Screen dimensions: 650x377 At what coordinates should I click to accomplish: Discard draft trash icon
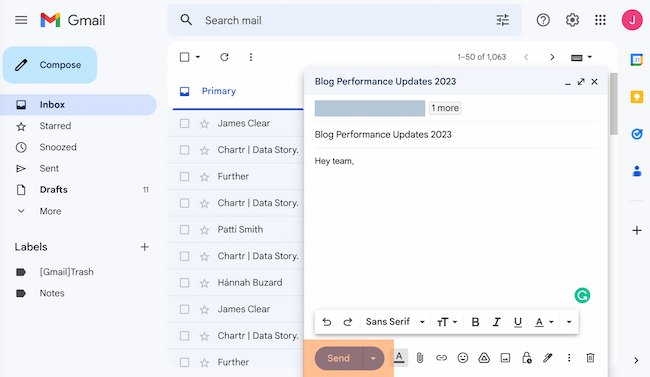(590, 358)
